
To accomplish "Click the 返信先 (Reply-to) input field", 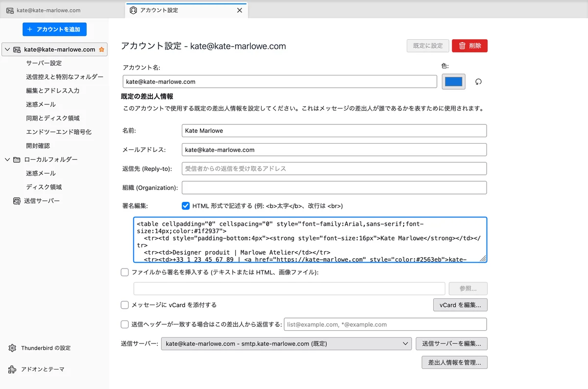I will point(334,169).
